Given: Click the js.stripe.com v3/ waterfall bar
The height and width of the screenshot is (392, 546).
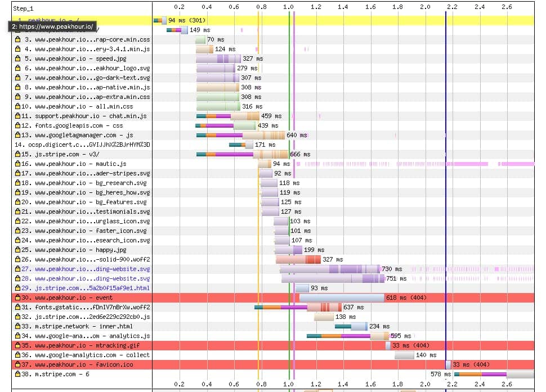Looking at the screenshot, I should pos(243,154).
